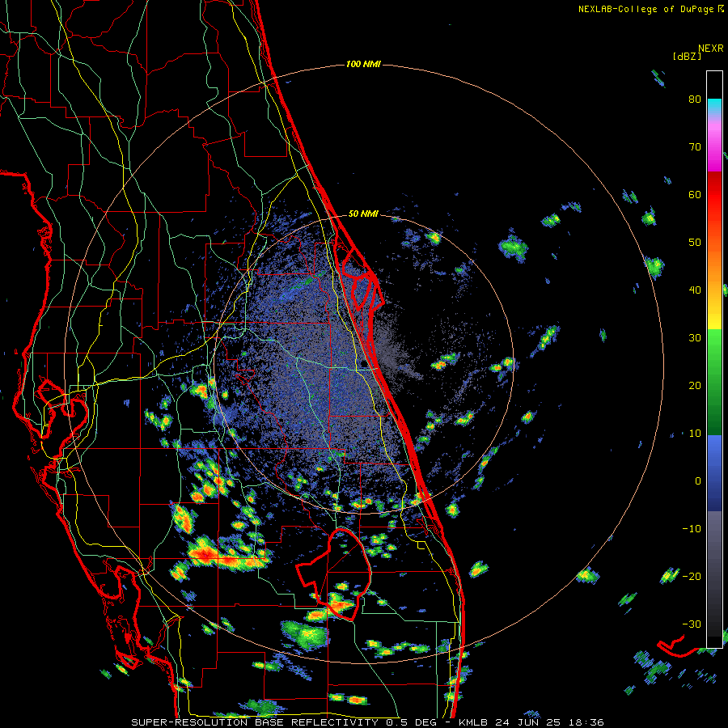
Task: Click the 100 NMI range ring label
Action: tap(363, 64)
